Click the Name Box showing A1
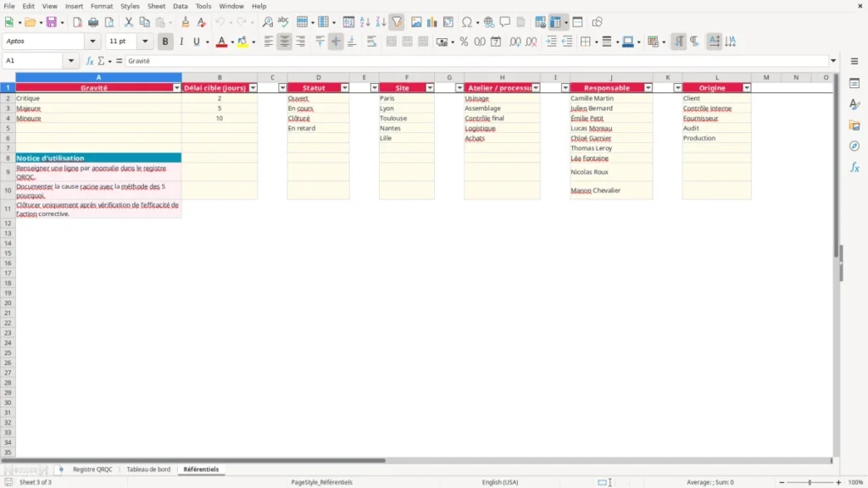Image resolution: width=868 pixels, height=488 pixels. (34, 61)
